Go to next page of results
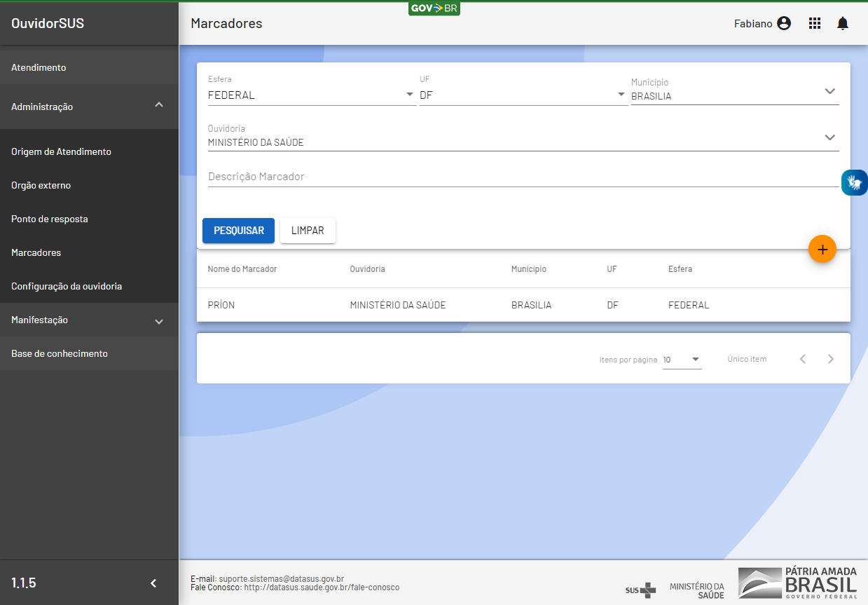The image size is (868, 605). coord(830,359)
